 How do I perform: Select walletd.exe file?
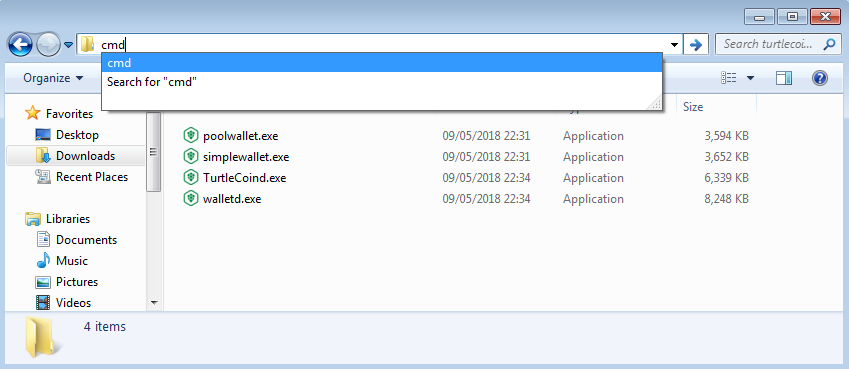[x=232, y=199]
